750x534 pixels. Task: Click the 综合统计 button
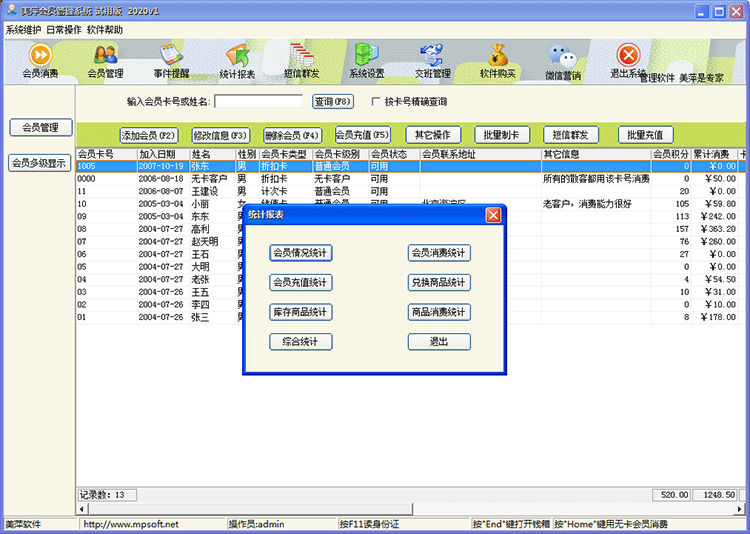coord(301,342)
